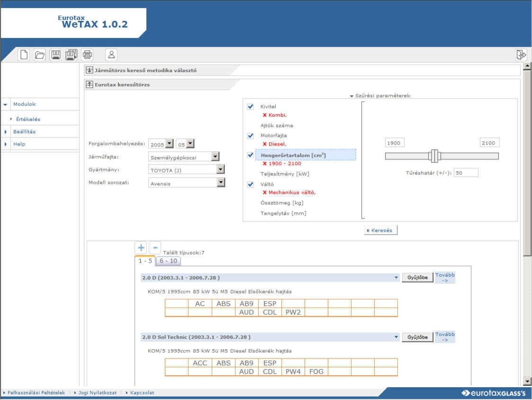Select Össztömeg [kg] filter parameter
532x400 pixels.
coord(281,203)
